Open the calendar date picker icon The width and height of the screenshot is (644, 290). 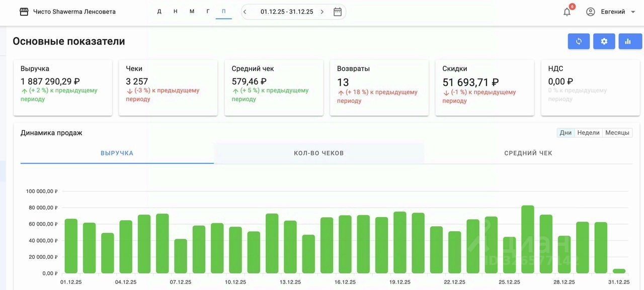pos(338,12)
